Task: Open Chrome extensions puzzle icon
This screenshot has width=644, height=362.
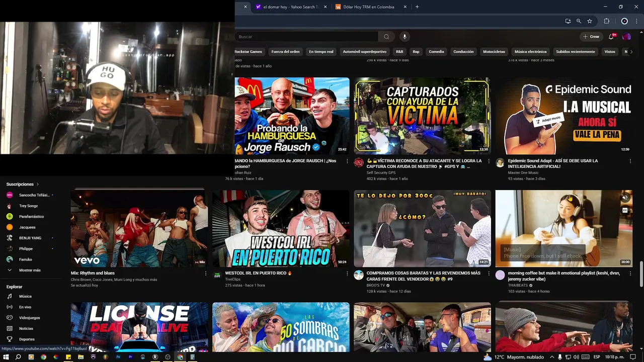Action: (x=606, y=21)
